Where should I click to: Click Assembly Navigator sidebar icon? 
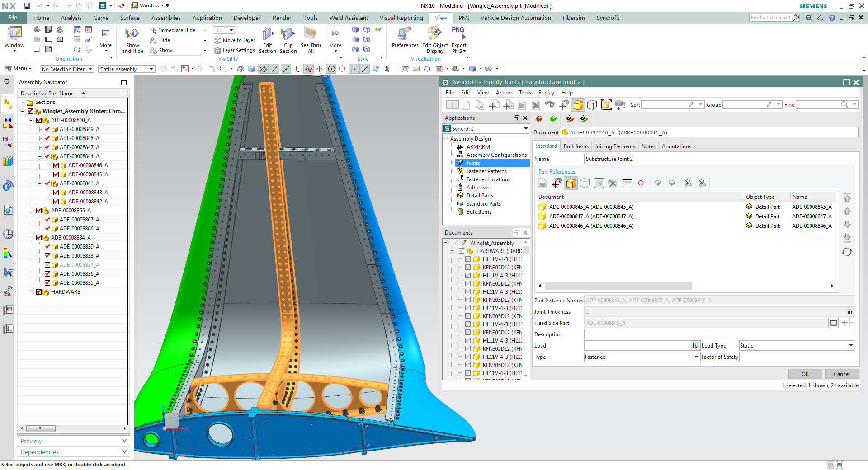pos(8,104)
